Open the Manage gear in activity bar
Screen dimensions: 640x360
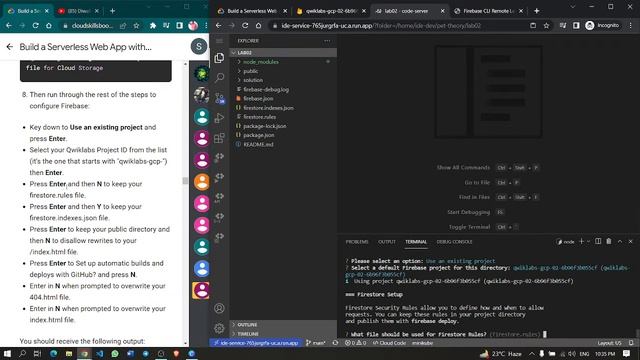click(219, 328)
